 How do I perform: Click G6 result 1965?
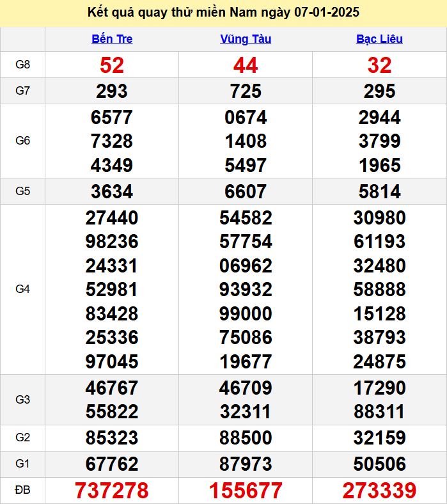(x=379, y=166)
